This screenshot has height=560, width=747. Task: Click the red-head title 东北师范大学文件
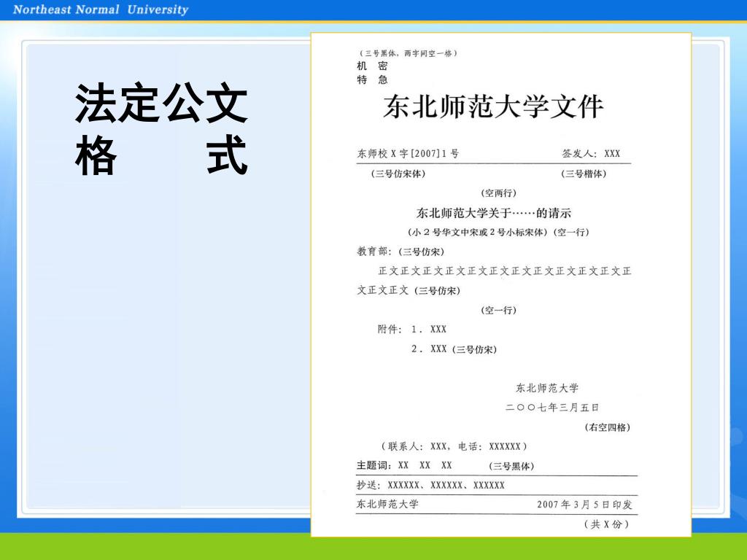(x=493, y=106)
